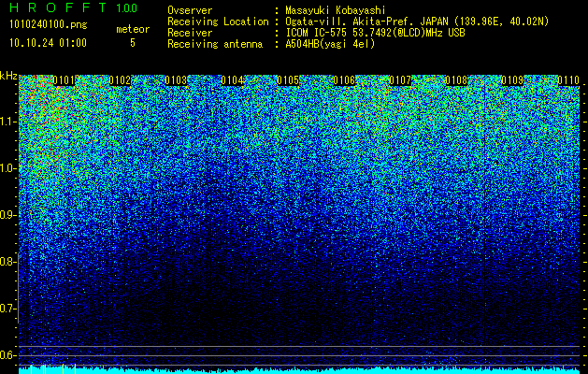Click the file name 1010240100.png
This screenshot has width=588, height=374.
point(49,25)
